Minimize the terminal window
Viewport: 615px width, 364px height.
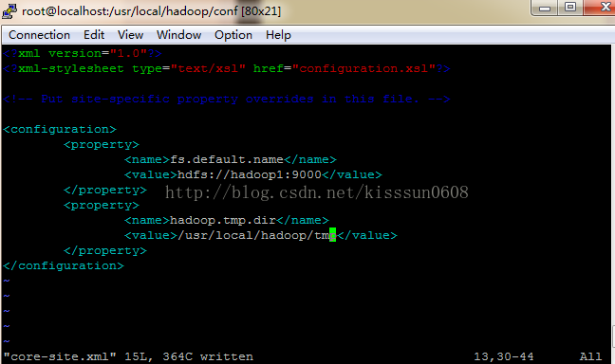tap(545, 8)
